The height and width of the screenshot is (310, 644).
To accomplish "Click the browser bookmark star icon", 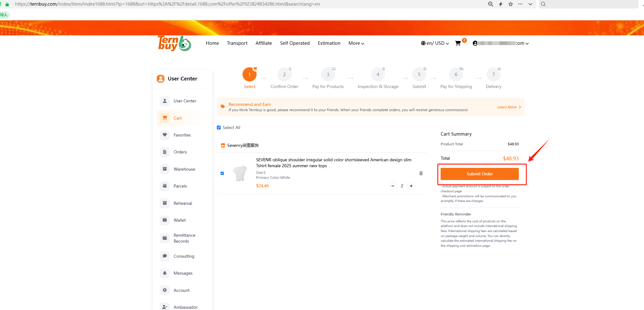I will [511, 4].
